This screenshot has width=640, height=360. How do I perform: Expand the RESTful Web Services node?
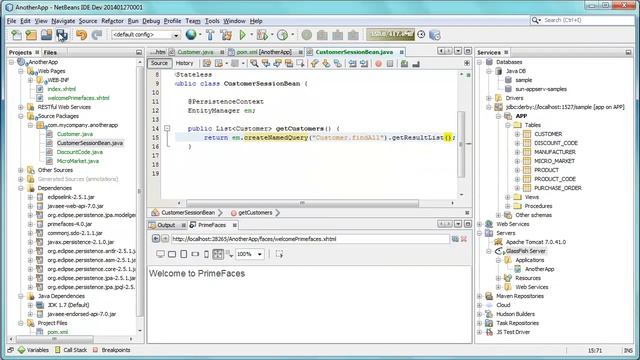(x=21, y=107)
